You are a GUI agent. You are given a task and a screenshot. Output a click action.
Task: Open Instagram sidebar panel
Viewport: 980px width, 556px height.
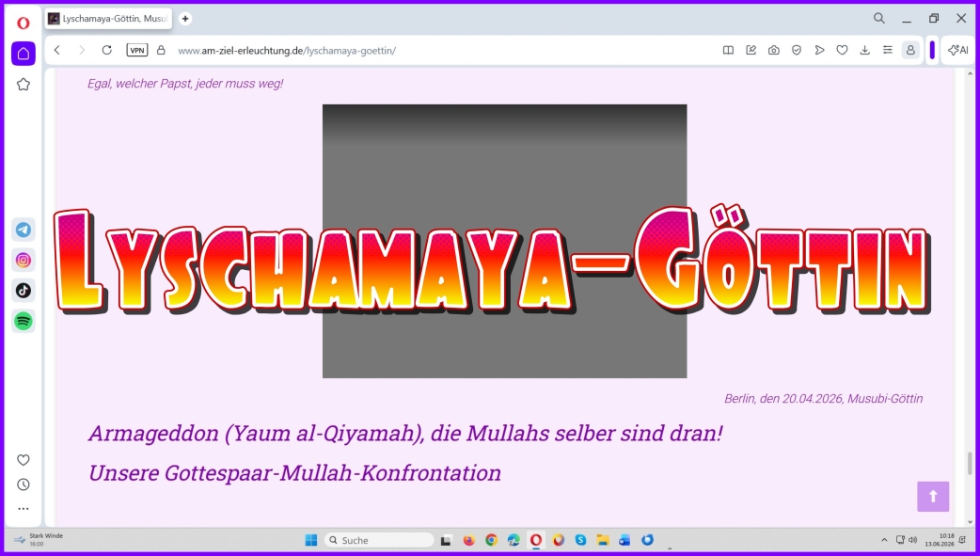[x=24, y=261]
